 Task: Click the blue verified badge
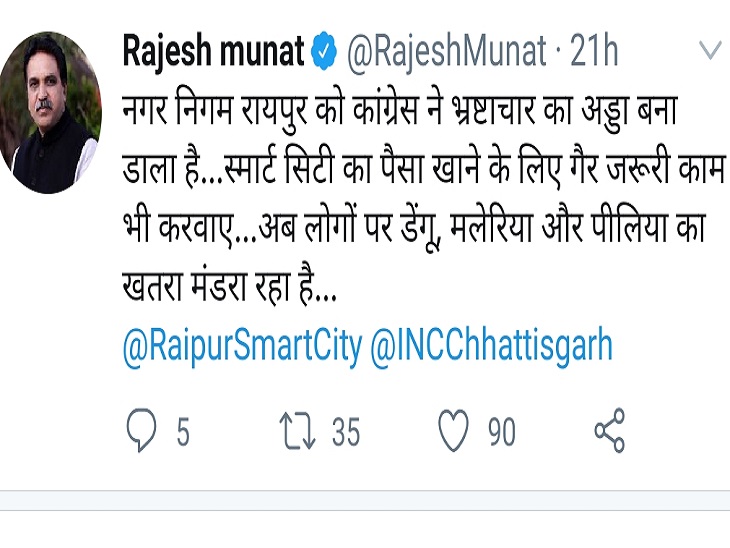(324, 51)
